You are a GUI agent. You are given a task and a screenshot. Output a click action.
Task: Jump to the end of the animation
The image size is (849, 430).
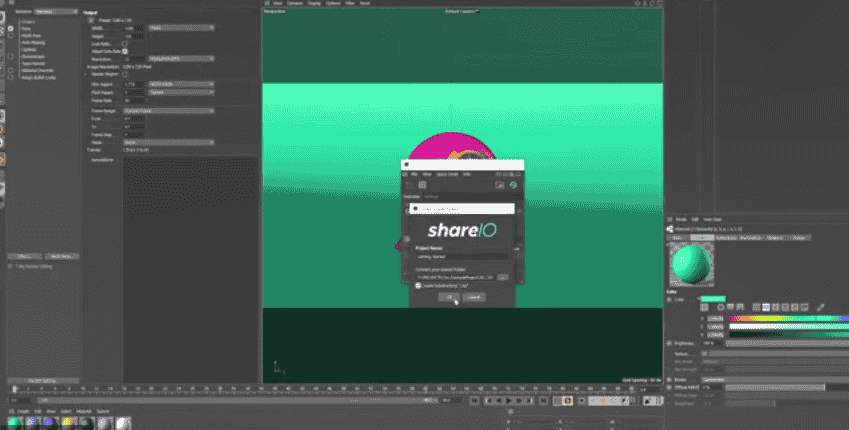click(543, 401)
